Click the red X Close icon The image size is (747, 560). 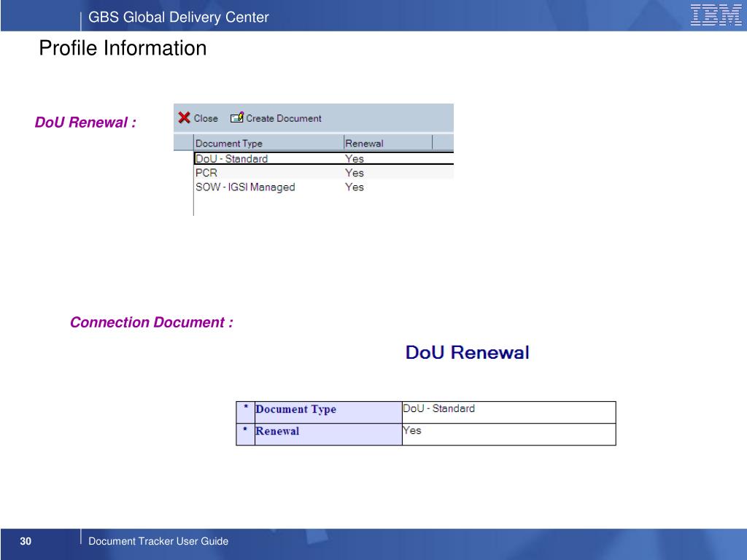(x=184, y=117)
